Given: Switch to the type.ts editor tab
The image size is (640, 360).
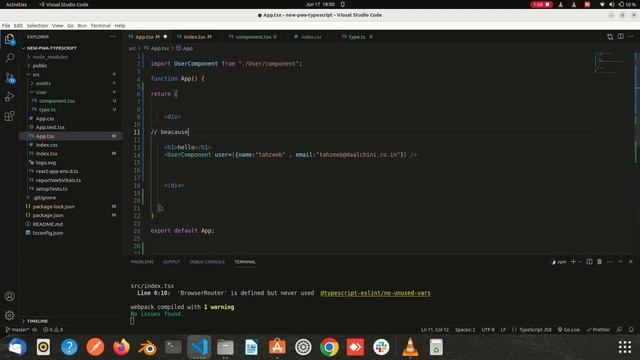Looking at the screenshot, I should click(357, 37).
